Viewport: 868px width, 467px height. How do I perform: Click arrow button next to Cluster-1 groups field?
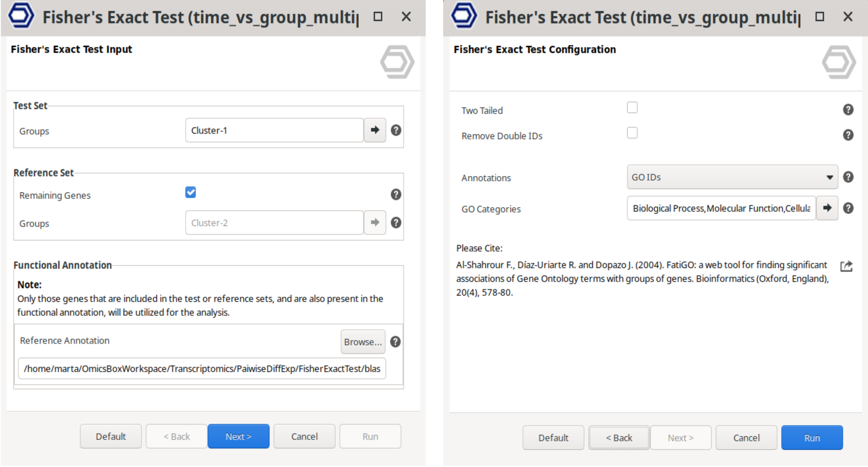(375, 130)
